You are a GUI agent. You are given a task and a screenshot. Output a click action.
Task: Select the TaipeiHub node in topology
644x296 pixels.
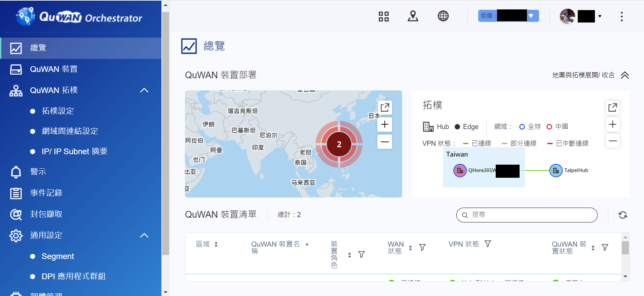pos(556,170)
